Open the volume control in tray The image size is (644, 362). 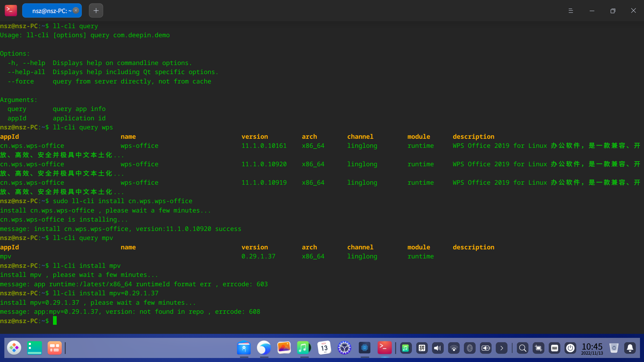(x=438, y=348)
